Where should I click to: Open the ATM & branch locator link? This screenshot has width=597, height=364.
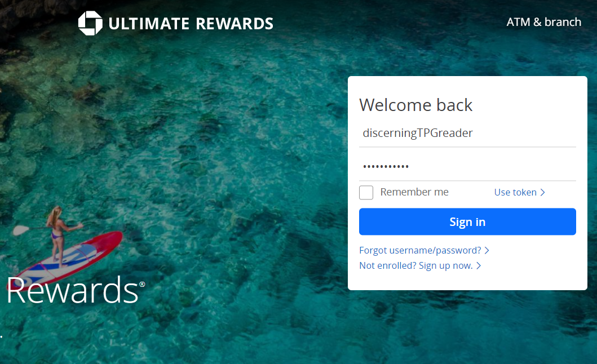coord(543,22)
